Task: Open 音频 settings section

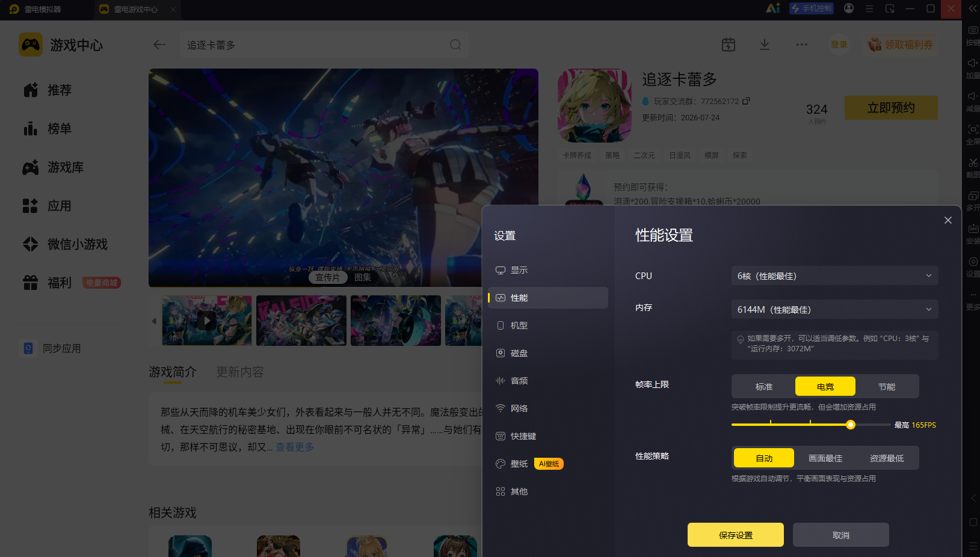Action: coord(548,381)
